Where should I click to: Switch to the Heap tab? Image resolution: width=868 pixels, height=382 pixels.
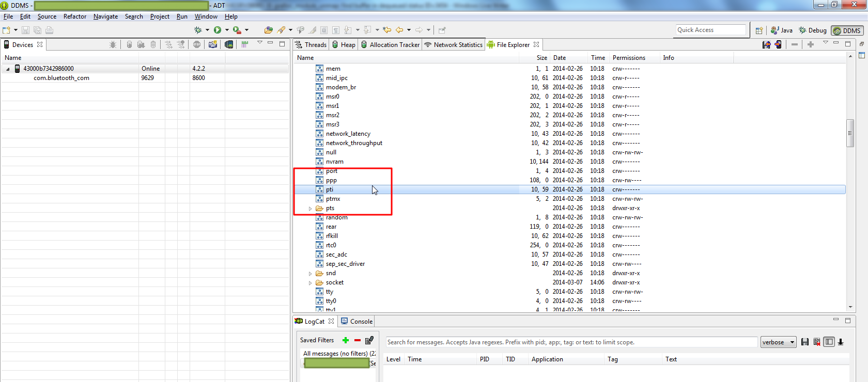pos(344,45)
